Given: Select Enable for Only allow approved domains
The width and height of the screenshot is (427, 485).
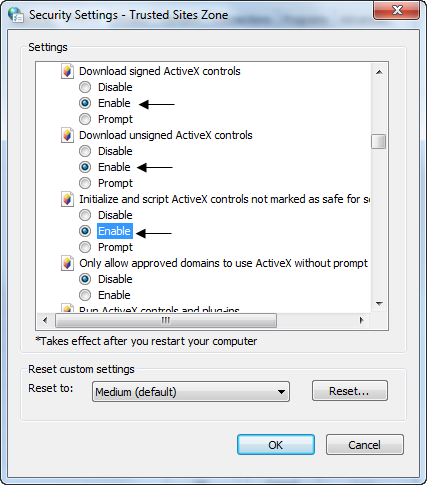Looking at the screenshot, I should point(85,295).
